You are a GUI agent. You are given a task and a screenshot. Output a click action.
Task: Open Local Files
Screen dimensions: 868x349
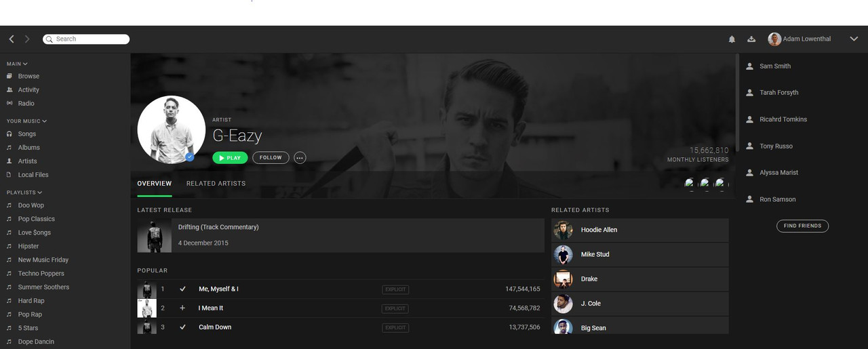tap(33, 175)
